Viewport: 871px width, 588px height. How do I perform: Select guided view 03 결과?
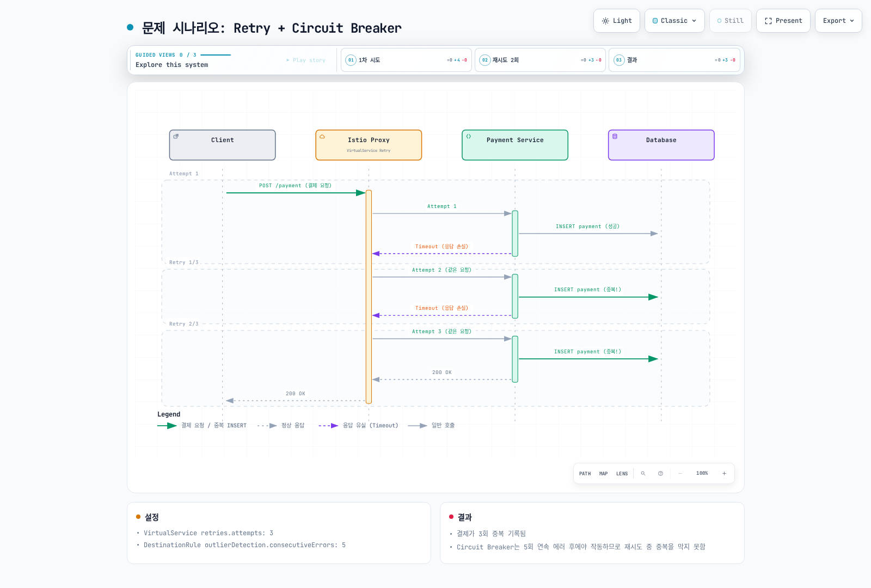(x=674, y=60)
